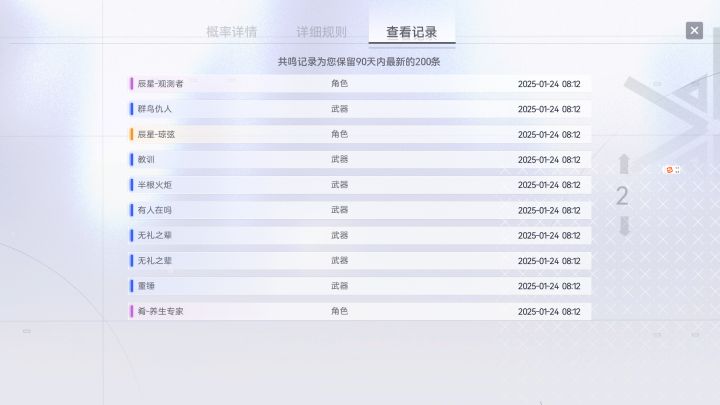This screenshot has width=720, height=405.
Task: Go to next page with down arrow
Action: click(x=624, y=226)
